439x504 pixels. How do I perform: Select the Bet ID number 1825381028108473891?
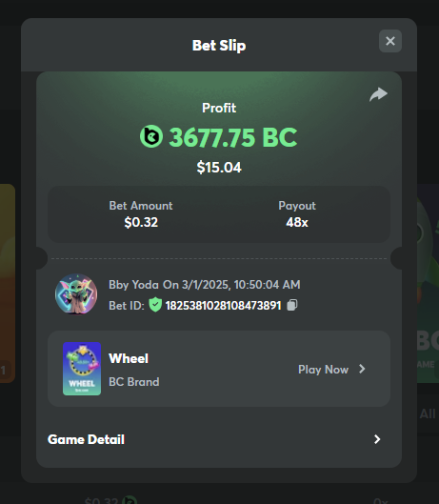click(x=224, y=306)
